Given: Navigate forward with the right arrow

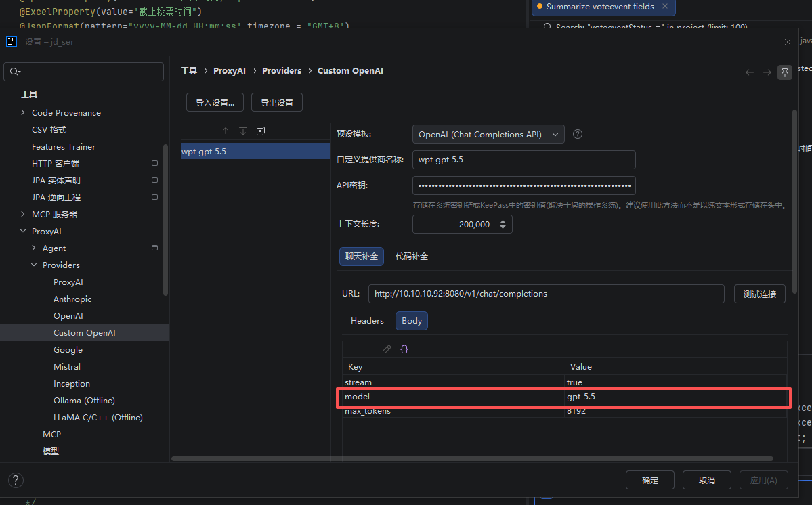Looking at the screenshot, I should pos(767,72).
